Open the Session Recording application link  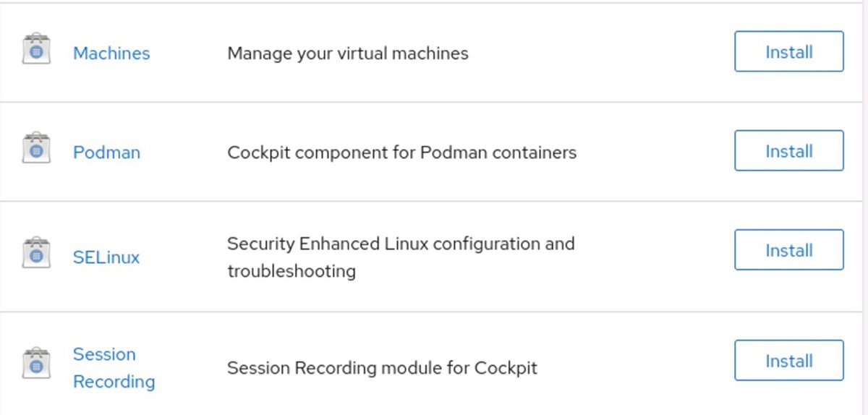click(114, 367)
